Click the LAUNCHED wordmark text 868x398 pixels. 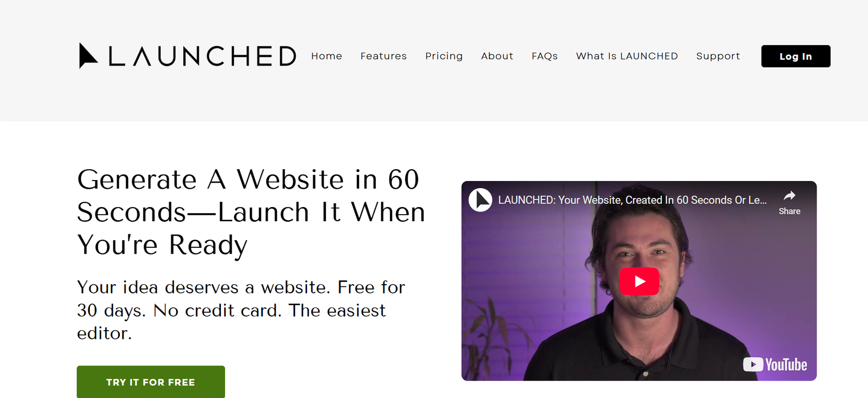[x=202, y=56]
